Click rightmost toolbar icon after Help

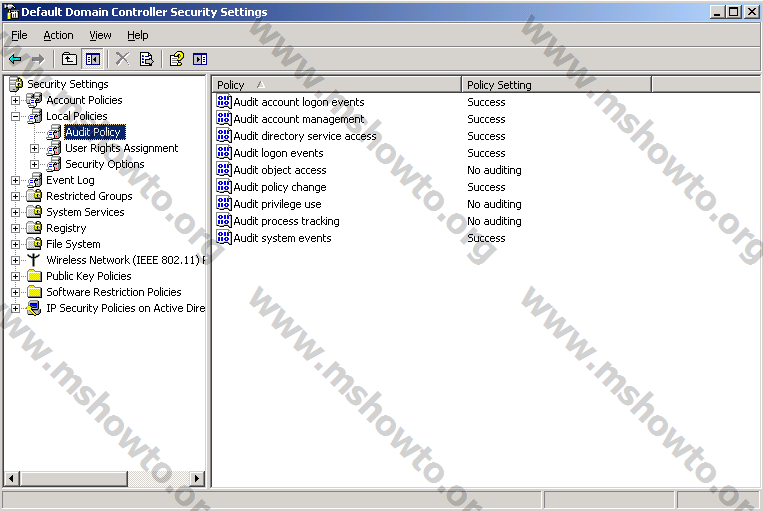(200, 59)
